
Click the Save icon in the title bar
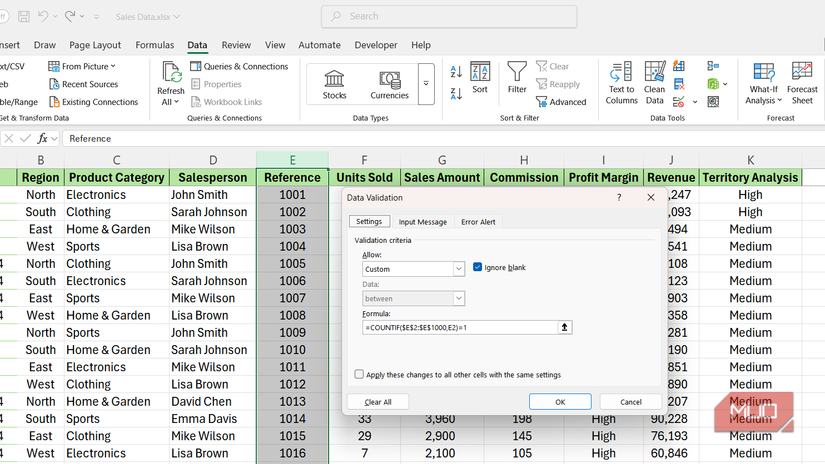[24, 16]
